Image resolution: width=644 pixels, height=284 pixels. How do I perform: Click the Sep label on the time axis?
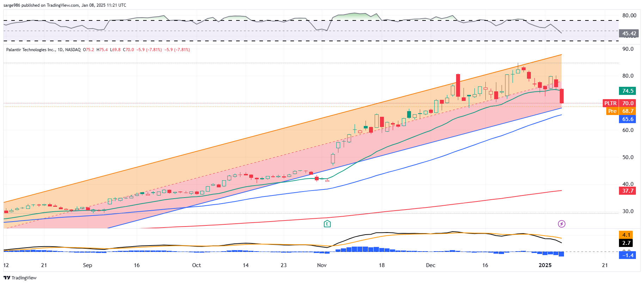tap(87, 265)
